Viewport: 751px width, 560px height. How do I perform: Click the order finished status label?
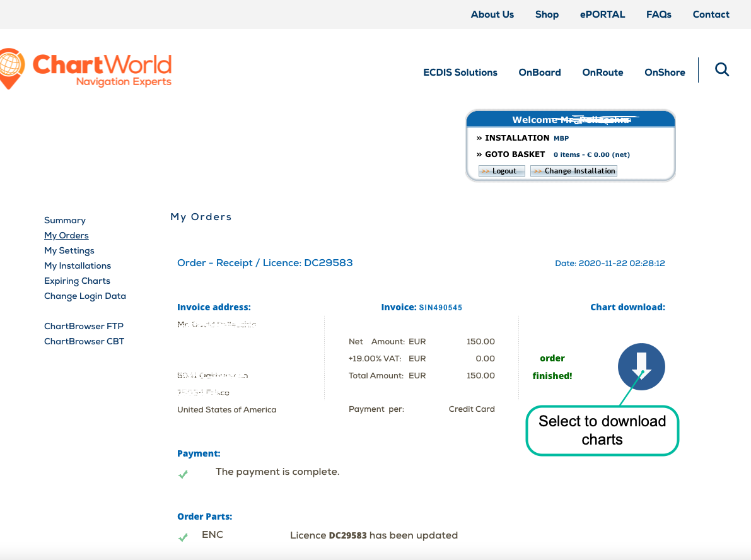(552, 367)
